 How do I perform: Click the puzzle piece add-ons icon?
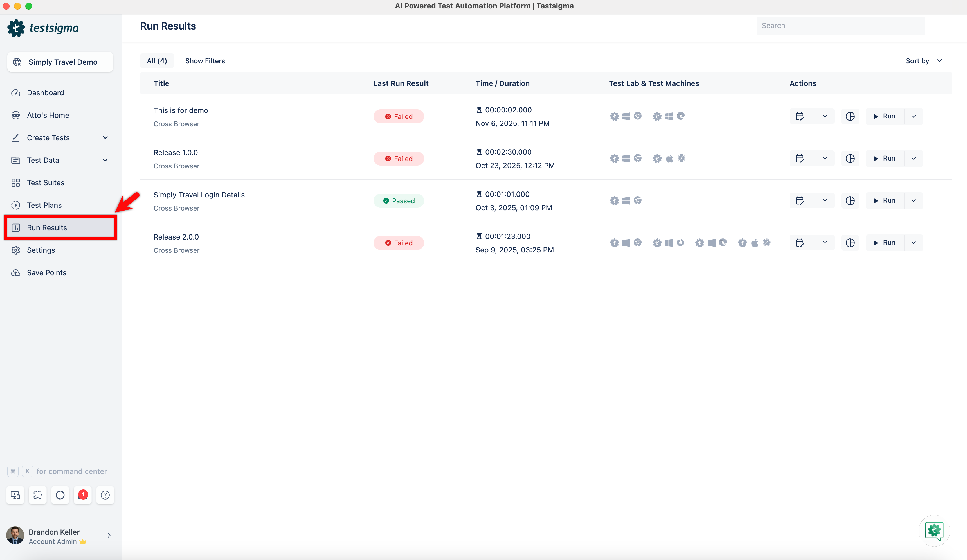click(x=38, y=495)
